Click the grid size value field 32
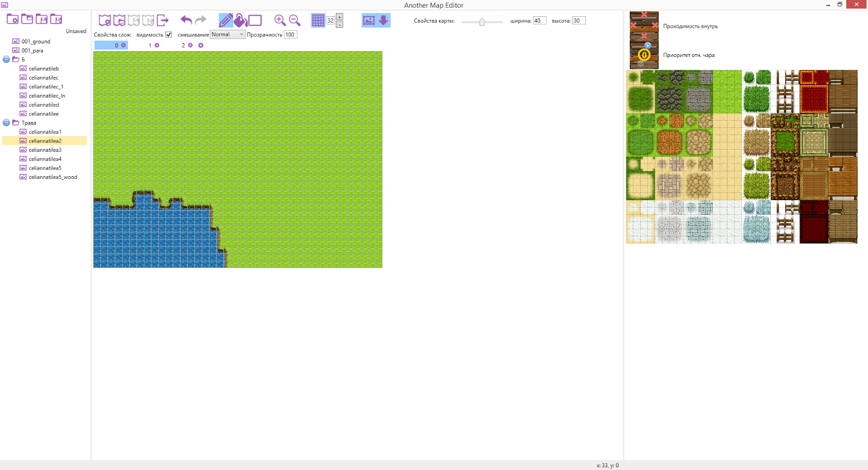Screen dimensions: 868x470 pos(330,21)
